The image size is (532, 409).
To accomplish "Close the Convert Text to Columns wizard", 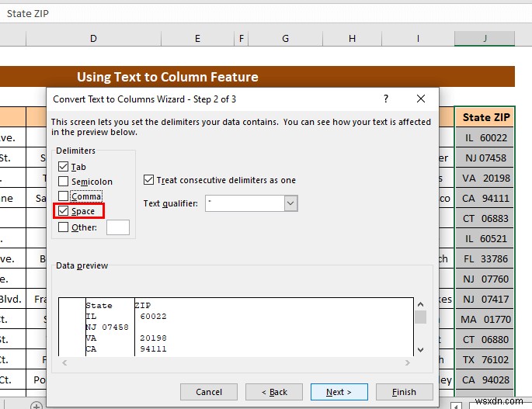I will click(x=421, y=99).
